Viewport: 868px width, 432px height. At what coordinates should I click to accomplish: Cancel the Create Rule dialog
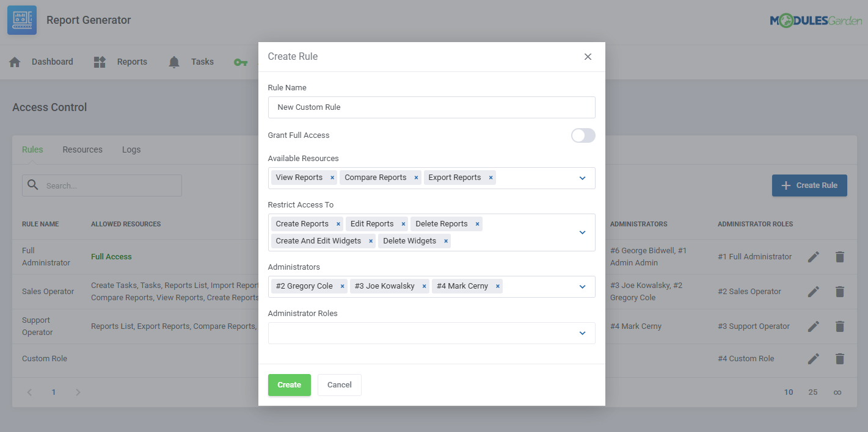click(339, 385)
